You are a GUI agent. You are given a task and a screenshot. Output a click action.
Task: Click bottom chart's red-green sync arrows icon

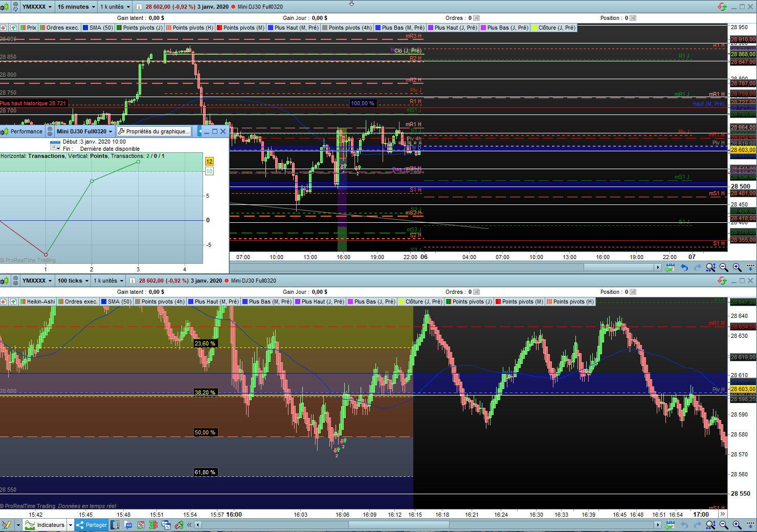[722, 281]
